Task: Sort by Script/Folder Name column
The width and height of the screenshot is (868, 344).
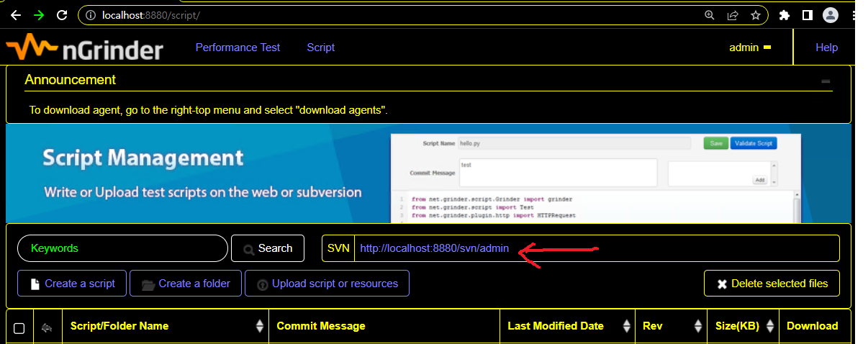Action: click(x=166, y=326)
